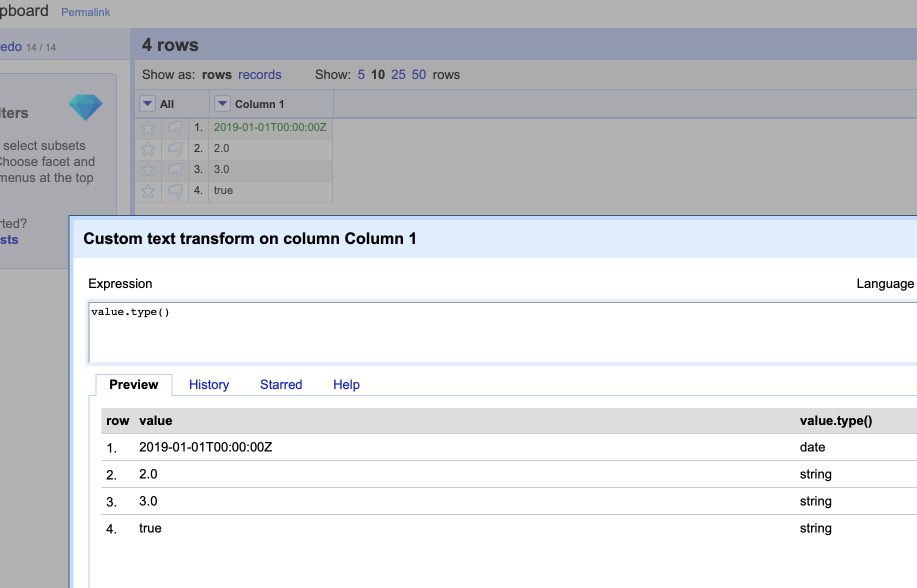
Task: Click the 'string' result for preview row 2
Action: tap(815, 474)
